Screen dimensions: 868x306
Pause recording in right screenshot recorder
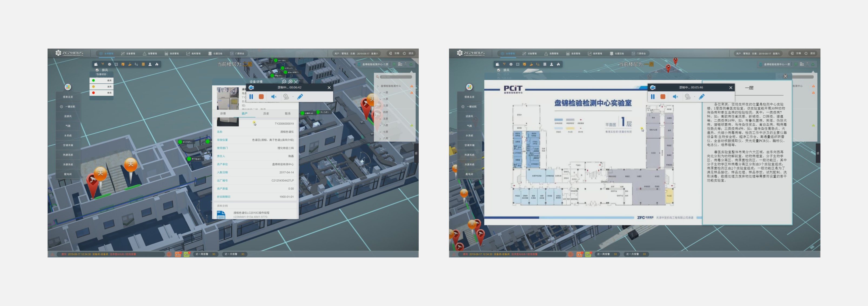tap(653, 97)
